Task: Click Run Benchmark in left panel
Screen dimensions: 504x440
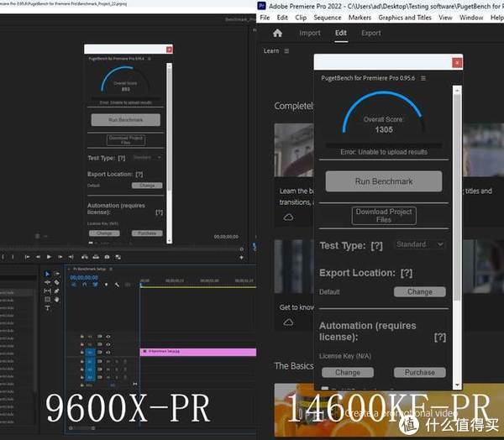Action: [x=126, y=120]
